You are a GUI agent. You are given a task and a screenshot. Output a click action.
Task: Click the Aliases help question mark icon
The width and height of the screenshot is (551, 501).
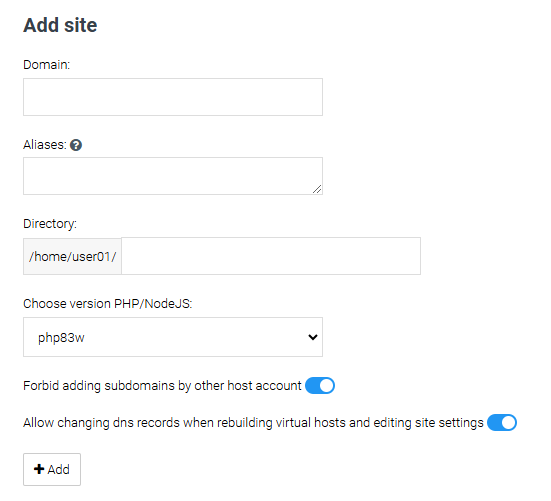point(76,145)
